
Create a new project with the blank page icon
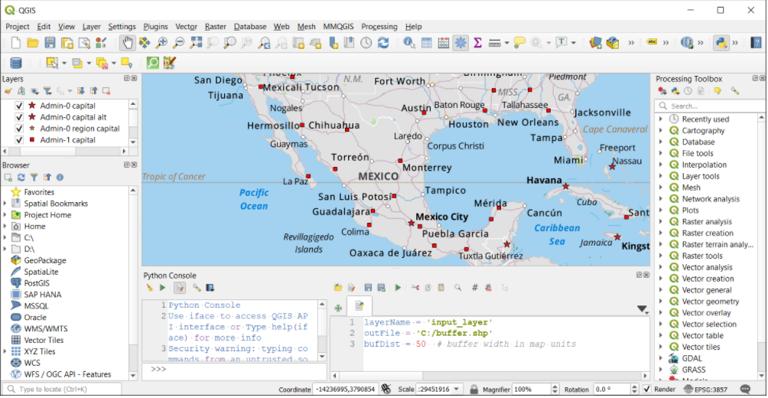pos(16,43)
